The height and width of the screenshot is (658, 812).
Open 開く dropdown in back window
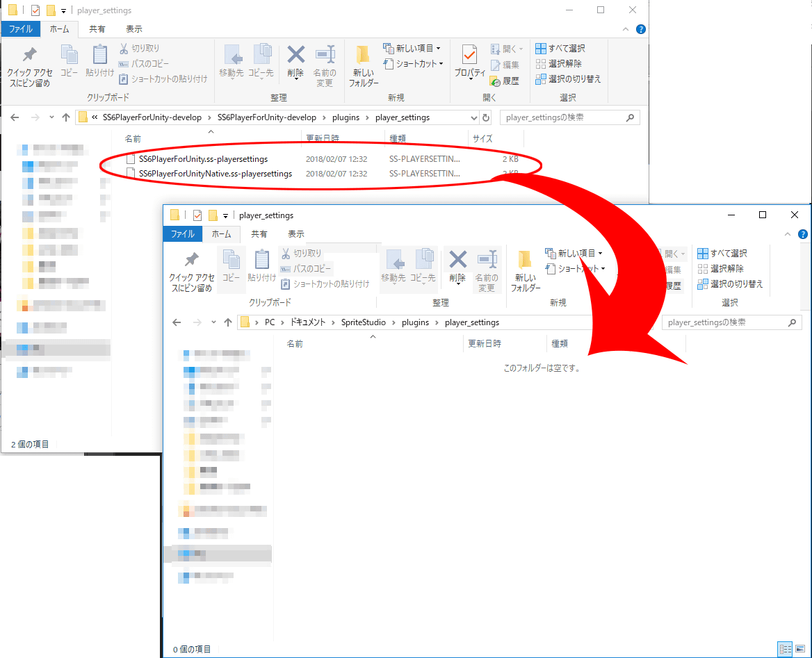(x=507, y=49)
